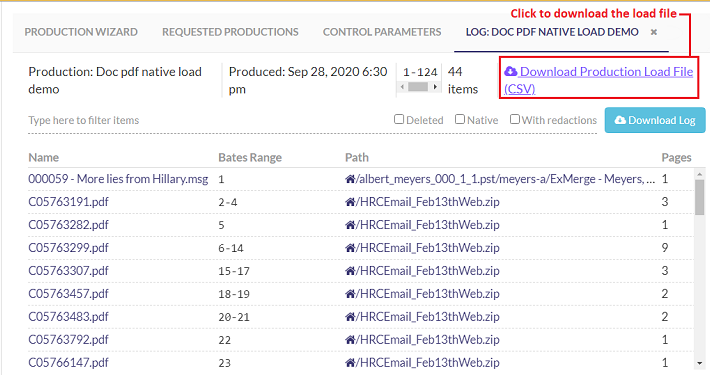Screen dimensions: 710x375
Task: Open the Requested Productions tab
Action: (230, 32)
